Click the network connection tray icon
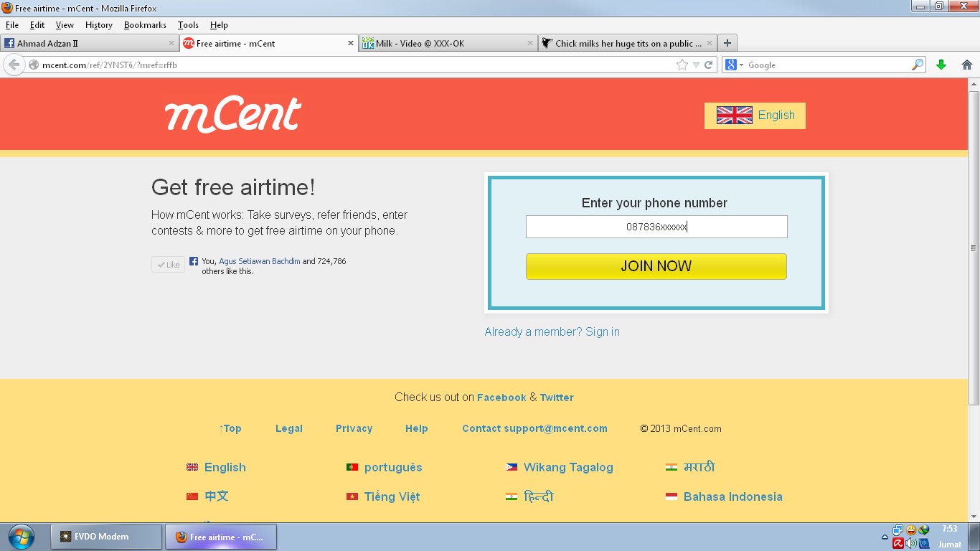 [897, 530]
